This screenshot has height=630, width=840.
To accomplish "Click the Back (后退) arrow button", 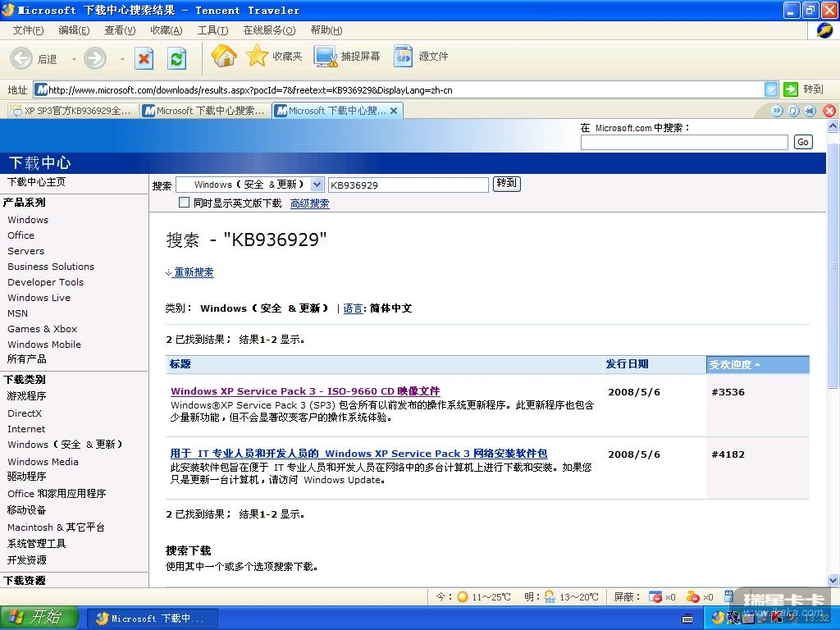I will point(21,58).
